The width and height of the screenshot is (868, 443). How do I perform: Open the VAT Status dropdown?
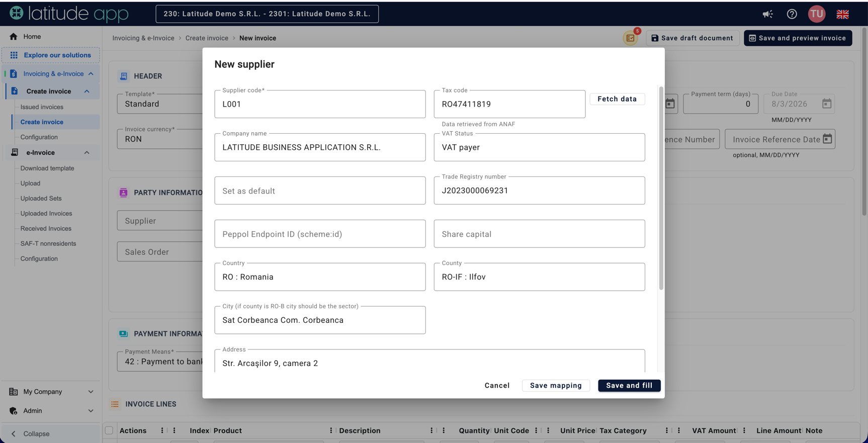(539, 147)
